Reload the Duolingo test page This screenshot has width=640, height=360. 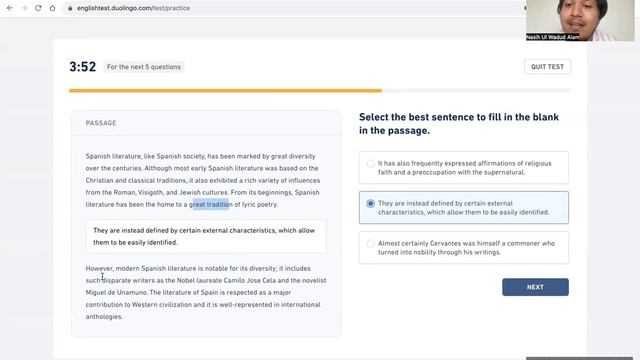coord(38,8)
